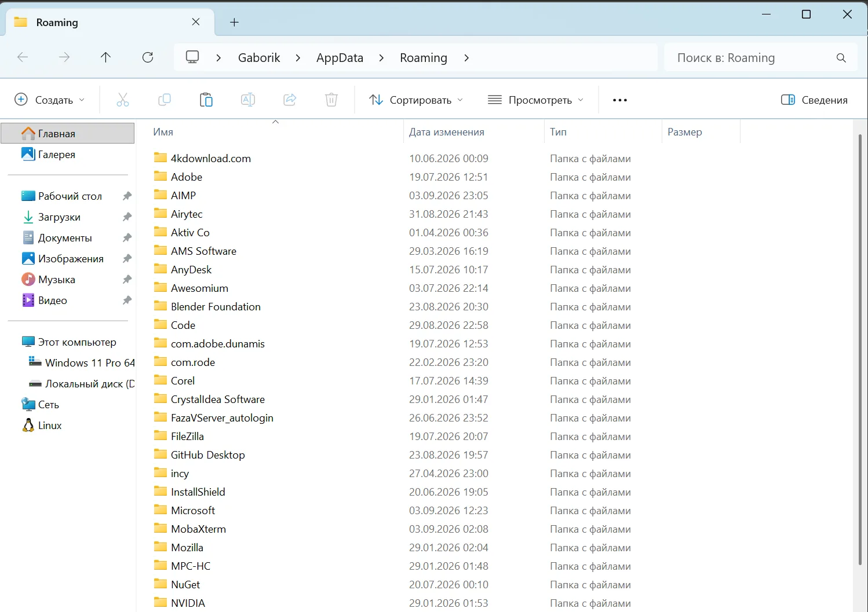Click the Cut scissors icon
Viewport: 868px width, 612px height.
point(123,100)
